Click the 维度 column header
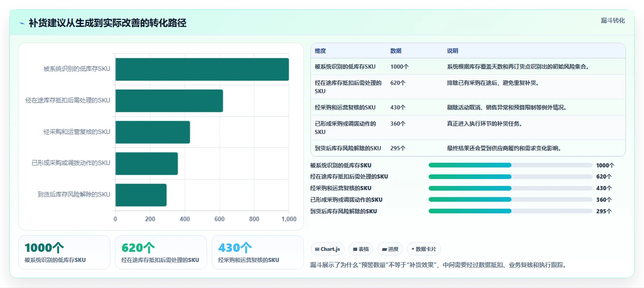 point(320,51)
